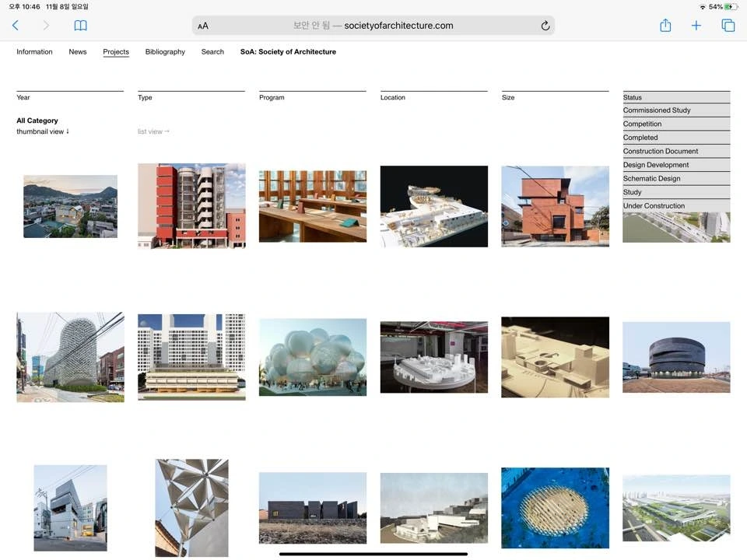Open the Projects menu item
Screen dimensions: 747x560
click(x=116, y=52)
